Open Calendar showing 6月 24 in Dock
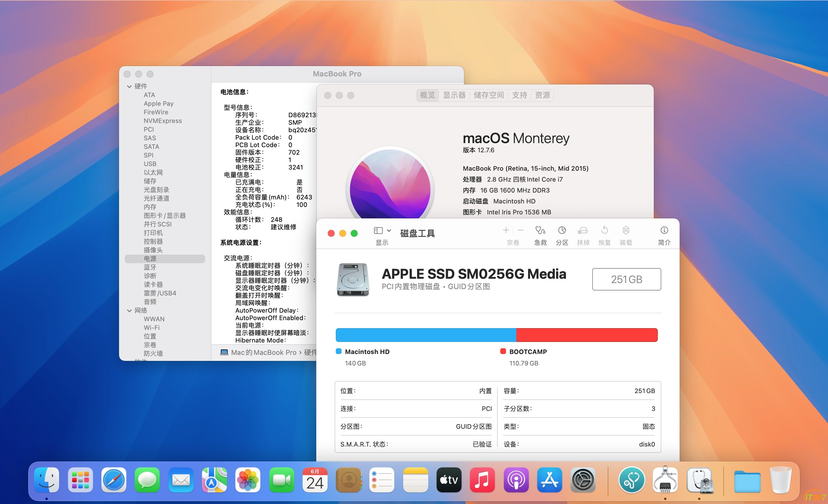The image size is (828, 504). click(315, 480)
